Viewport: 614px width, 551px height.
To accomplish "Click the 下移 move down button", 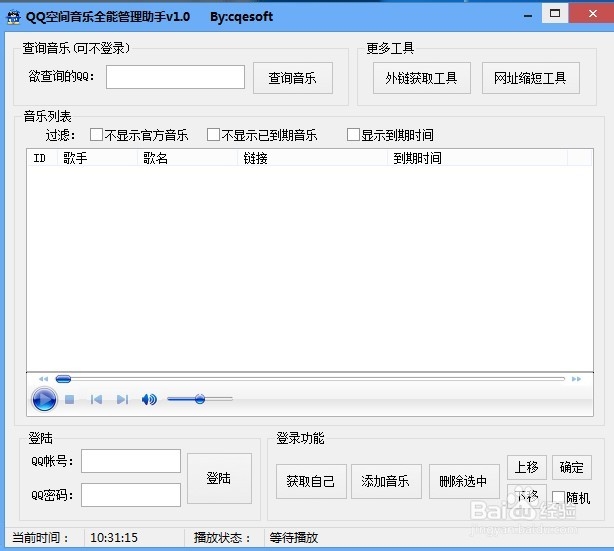I will pos(526,496).
